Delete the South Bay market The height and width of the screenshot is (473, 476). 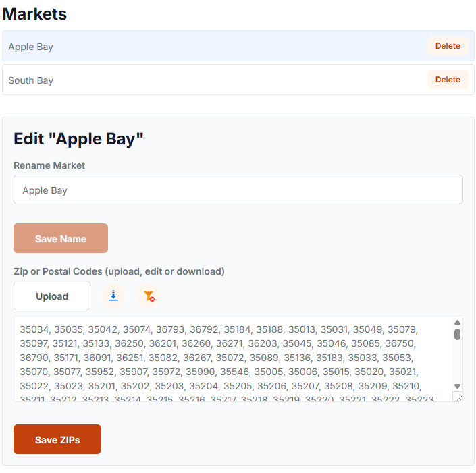pyautogui.click(x=447, y=80)
